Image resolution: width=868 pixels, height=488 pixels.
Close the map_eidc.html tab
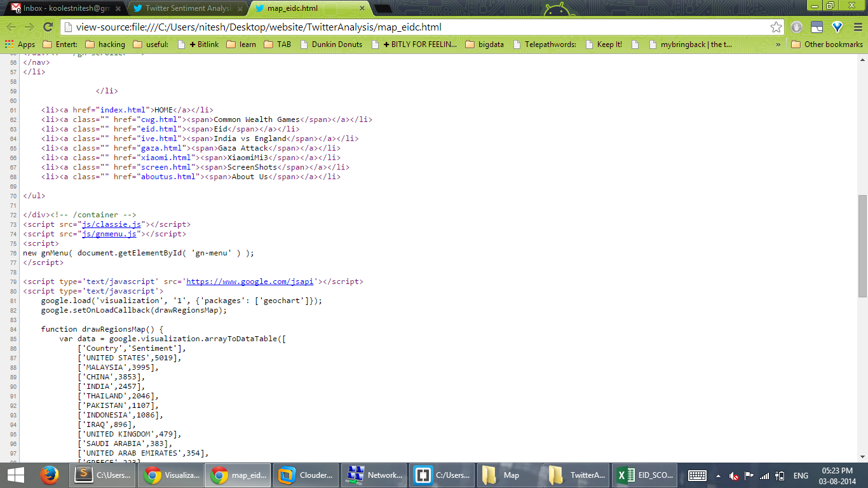click(x=361, y=9)
